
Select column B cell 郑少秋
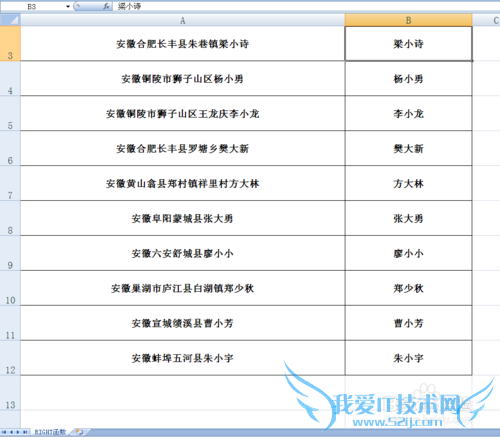point(408,288)
